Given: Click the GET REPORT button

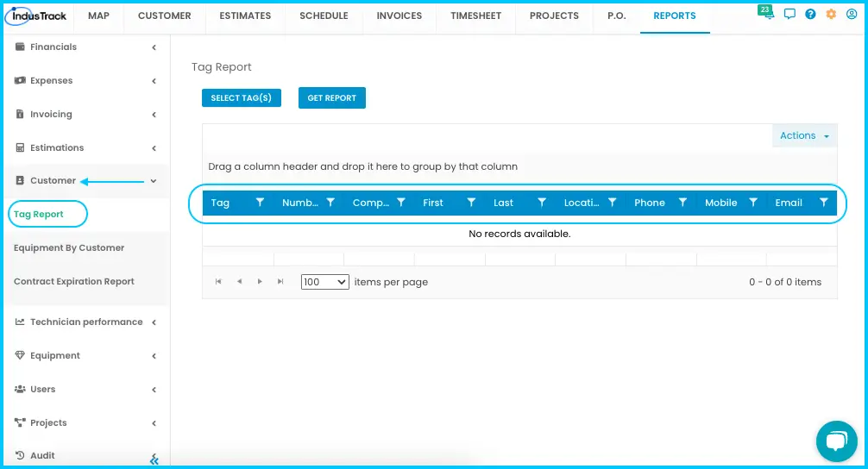Looking at the screenshot, I should click(332, 98).
